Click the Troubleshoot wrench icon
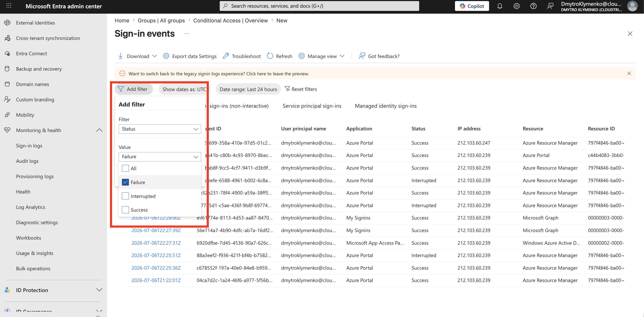644x317 pixels. (226, 56)
